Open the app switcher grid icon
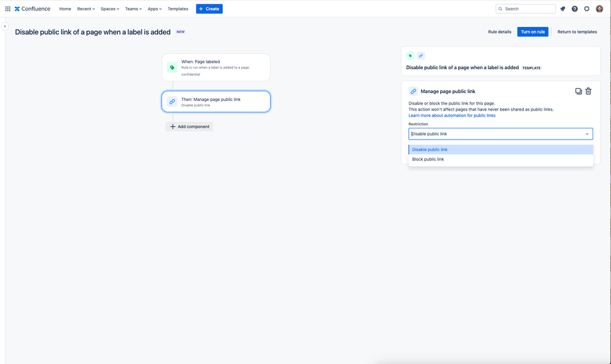 (8, 9)
